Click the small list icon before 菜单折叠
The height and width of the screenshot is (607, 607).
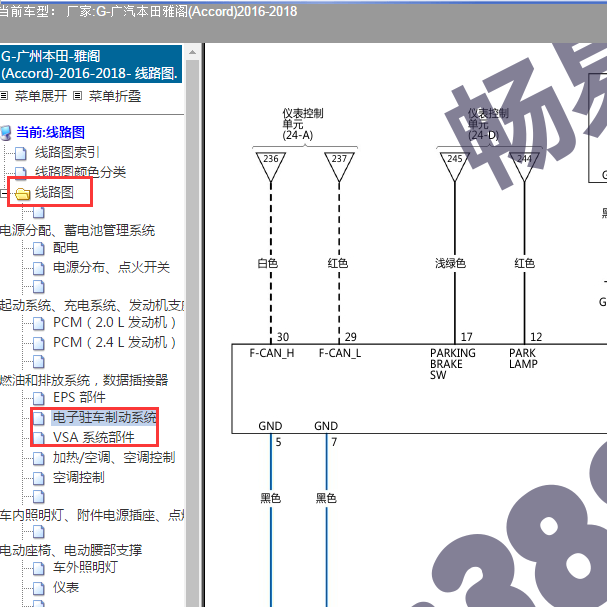tap(77, 96)
